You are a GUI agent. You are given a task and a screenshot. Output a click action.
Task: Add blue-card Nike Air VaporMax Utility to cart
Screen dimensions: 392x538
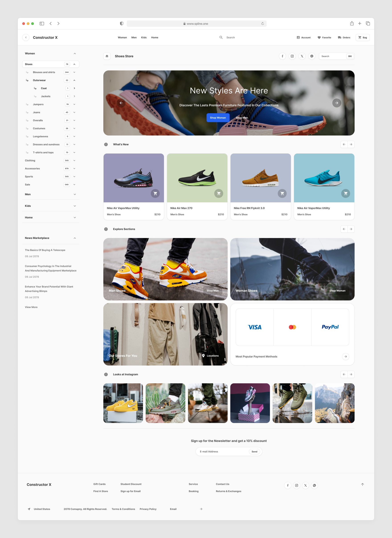point(345,193)
